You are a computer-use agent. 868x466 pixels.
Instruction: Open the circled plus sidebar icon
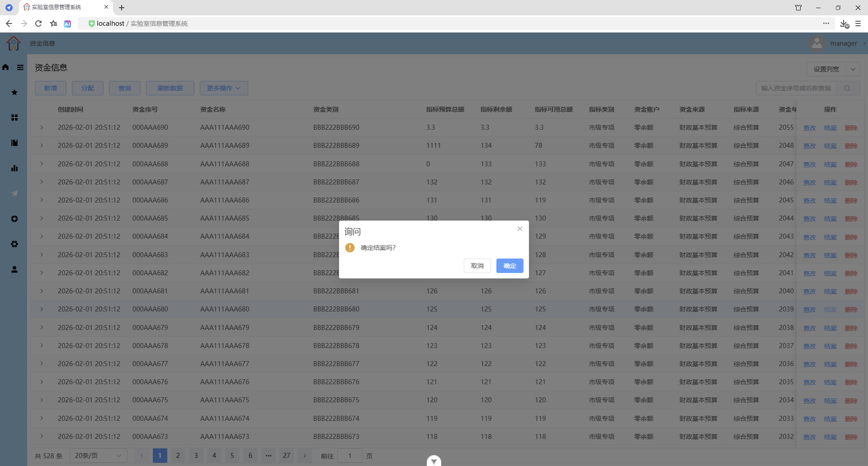14,219
